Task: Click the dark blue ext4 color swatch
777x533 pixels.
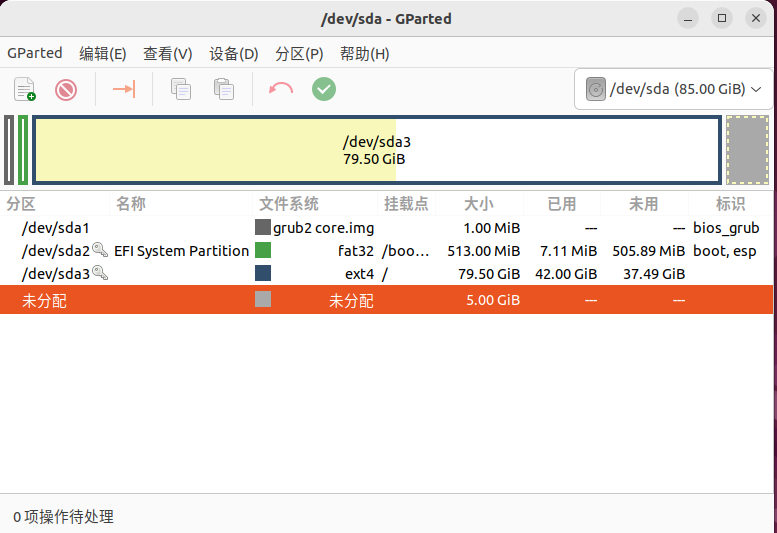Action: click(263, 273)
